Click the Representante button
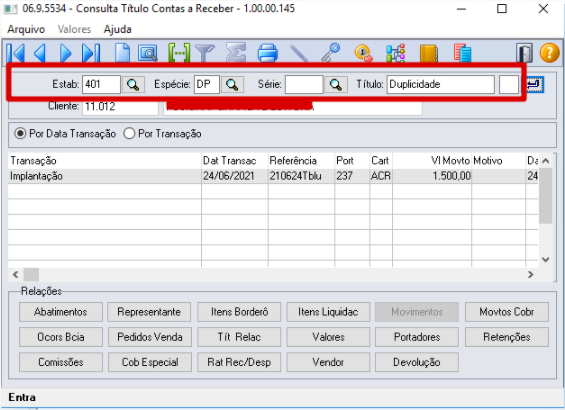 point(149,312)
